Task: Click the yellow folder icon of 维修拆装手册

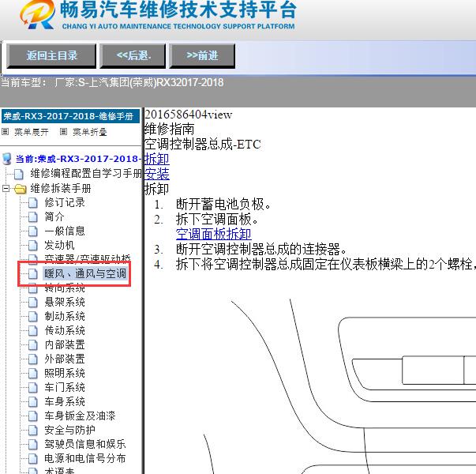Action: pos(20,189)
